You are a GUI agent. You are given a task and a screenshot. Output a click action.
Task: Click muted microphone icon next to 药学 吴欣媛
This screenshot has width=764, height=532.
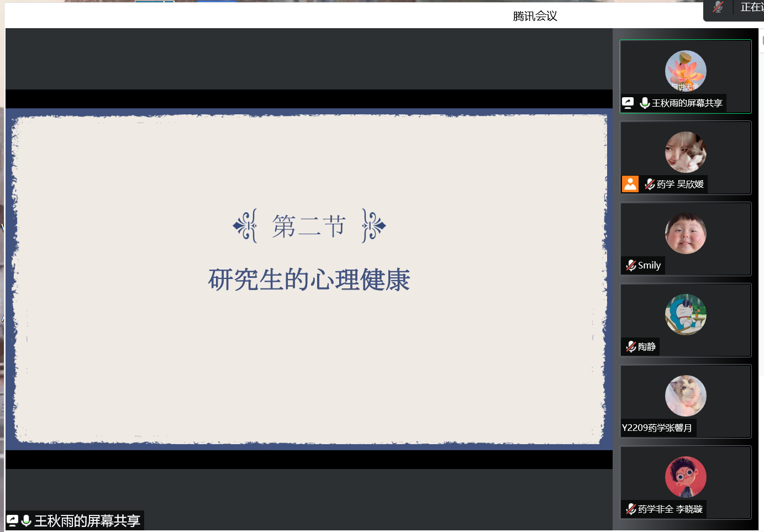[650, 184]
